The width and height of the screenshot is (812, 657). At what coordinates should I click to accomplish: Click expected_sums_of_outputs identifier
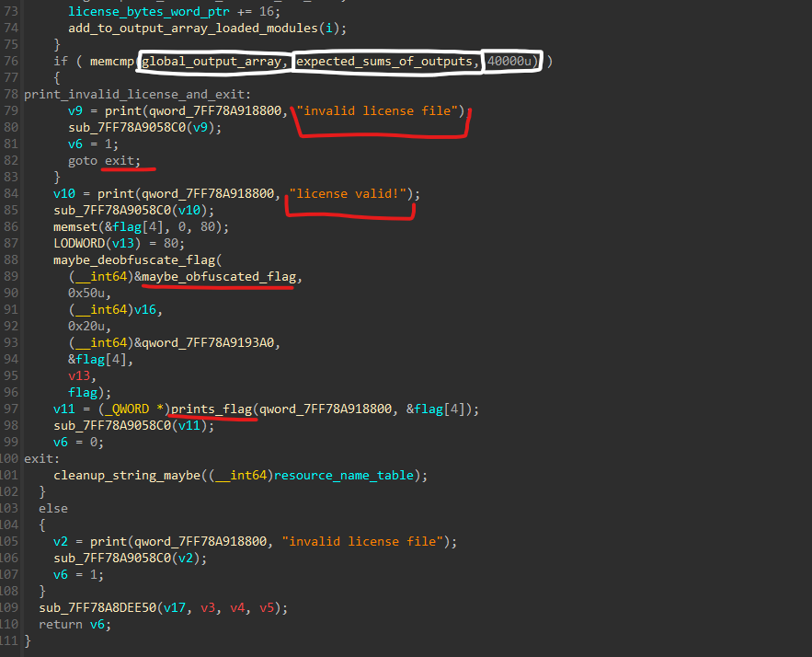pos(387,61)
